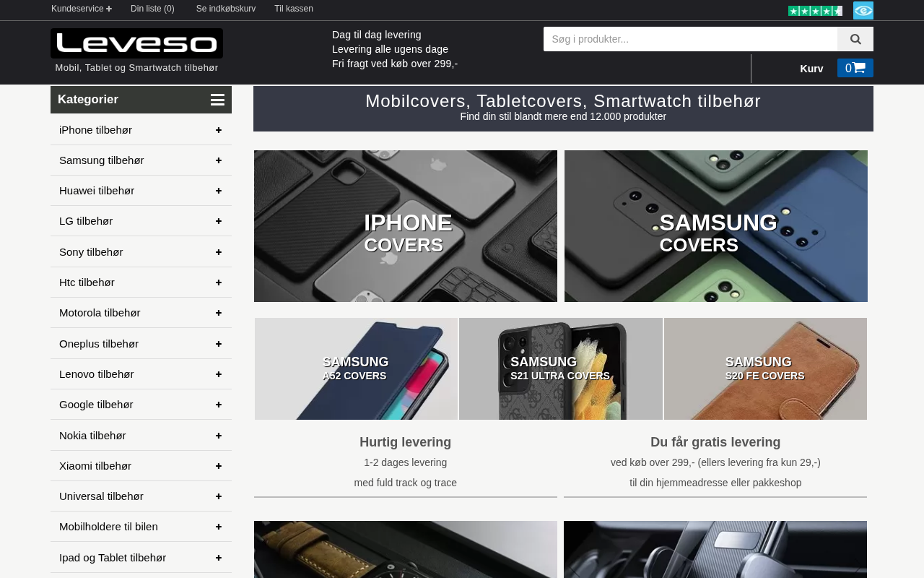Click the search magnifier button
This screenshot has width=924, height=578.
coord(855,39)
